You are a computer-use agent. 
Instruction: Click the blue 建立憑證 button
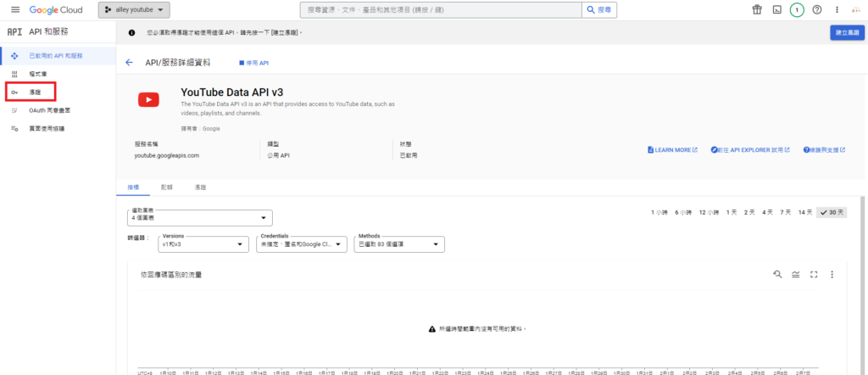pos(847,32)
